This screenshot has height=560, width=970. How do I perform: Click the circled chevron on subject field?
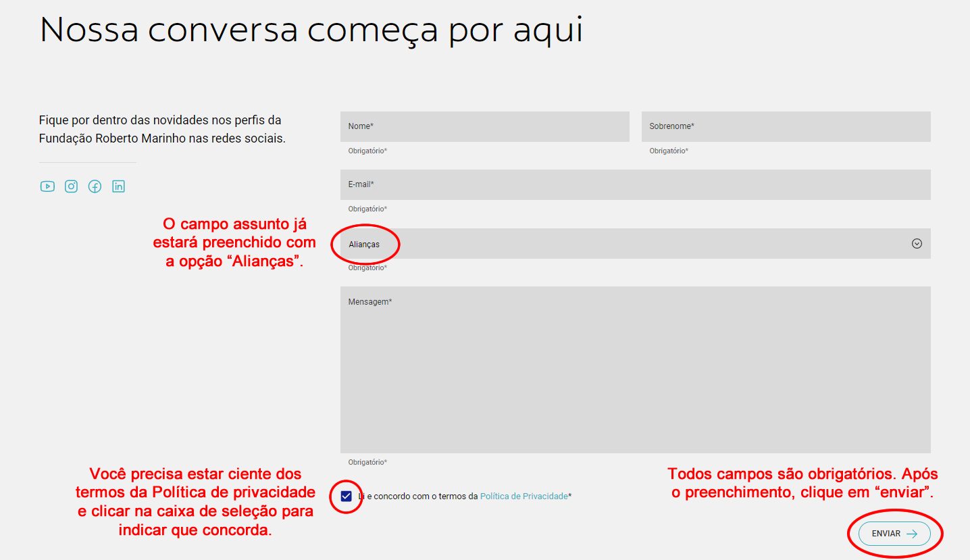pyautogui.click(x=917, y=244)
